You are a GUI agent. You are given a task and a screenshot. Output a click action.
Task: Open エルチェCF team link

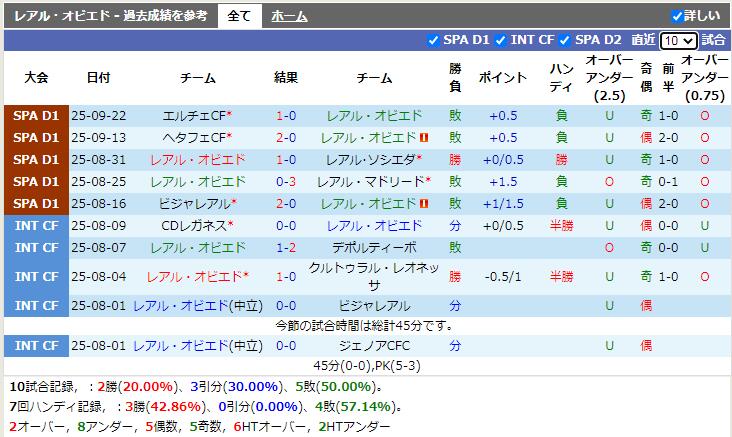click(194, 116)
